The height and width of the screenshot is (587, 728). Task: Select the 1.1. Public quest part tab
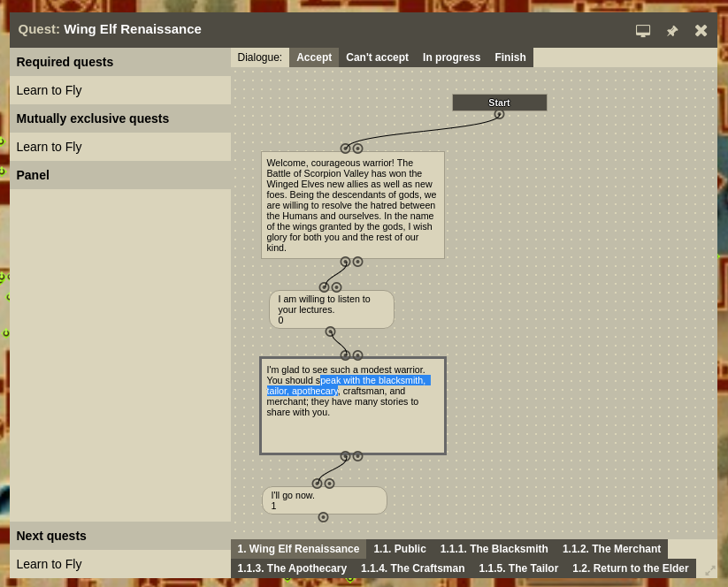399,549
